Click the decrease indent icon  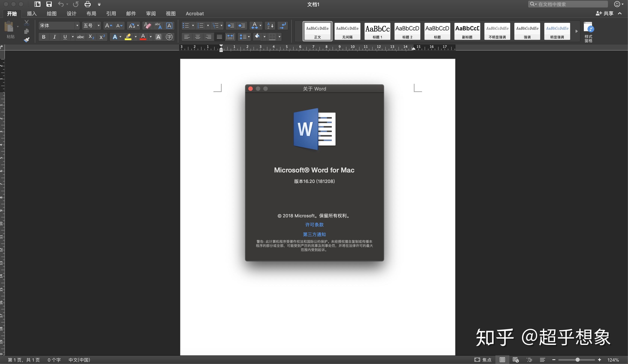(231, 25)
